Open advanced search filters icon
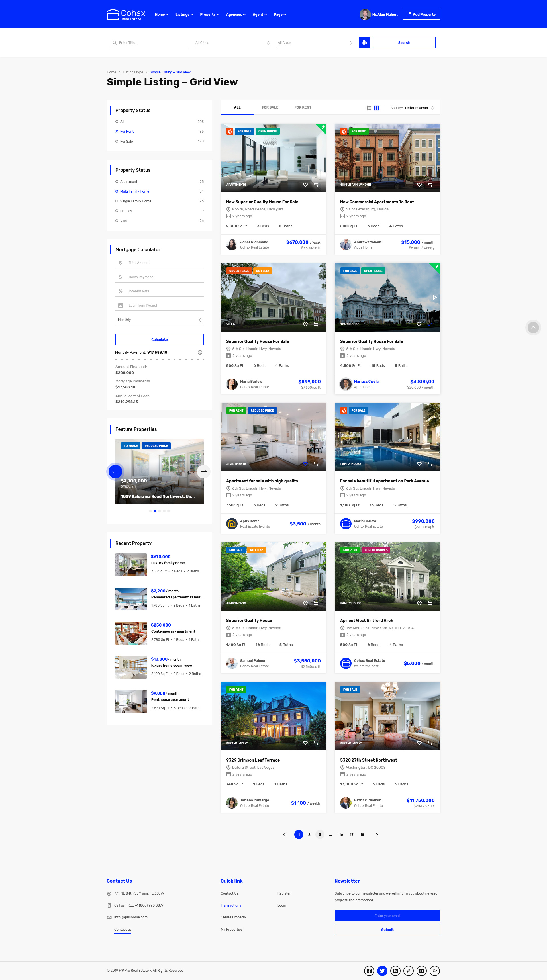 (364, 43)
